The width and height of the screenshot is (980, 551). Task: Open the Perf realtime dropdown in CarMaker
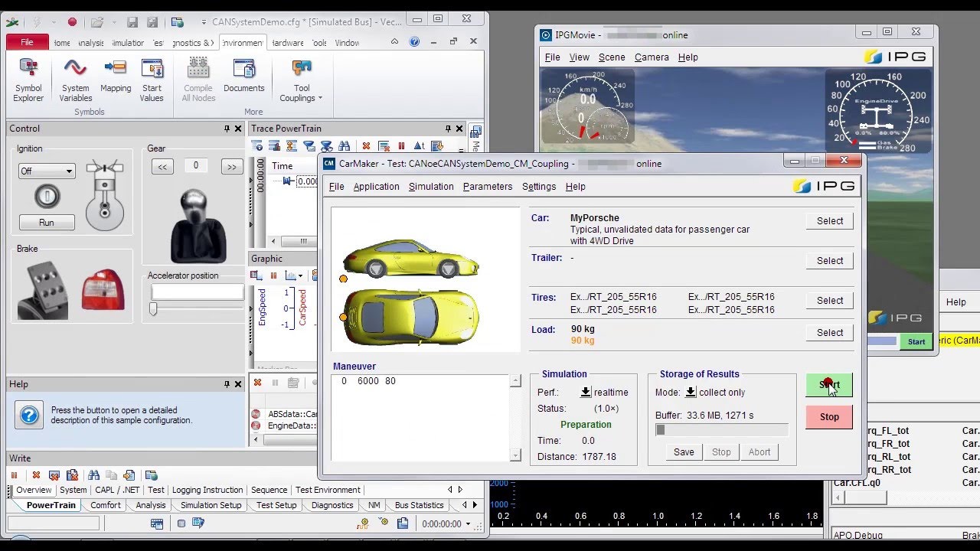pyautogui.click(x=586, y=392)
